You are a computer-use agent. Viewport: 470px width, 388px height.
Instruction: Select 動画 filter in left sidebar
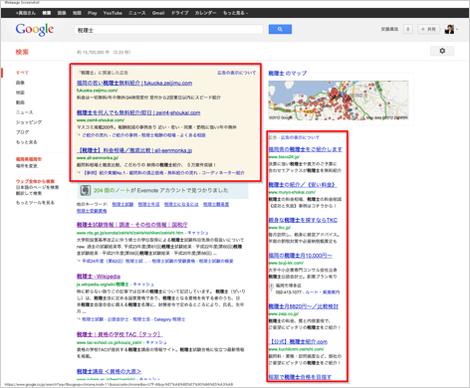(20, 102)
